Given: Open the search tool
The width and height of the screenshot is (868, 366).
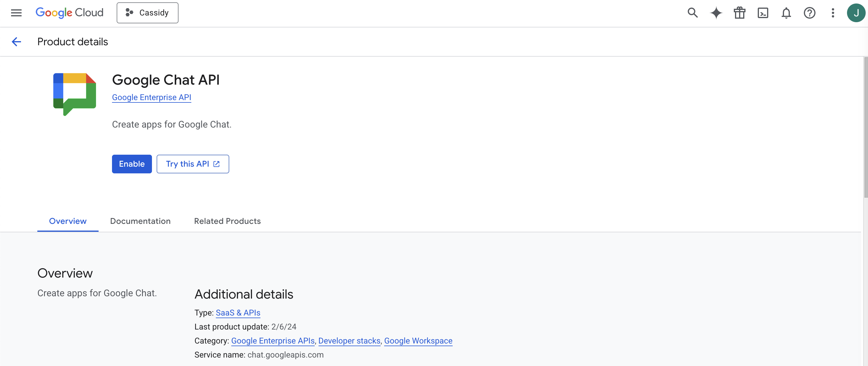Looking at the screenshot, I should [692, 13].
